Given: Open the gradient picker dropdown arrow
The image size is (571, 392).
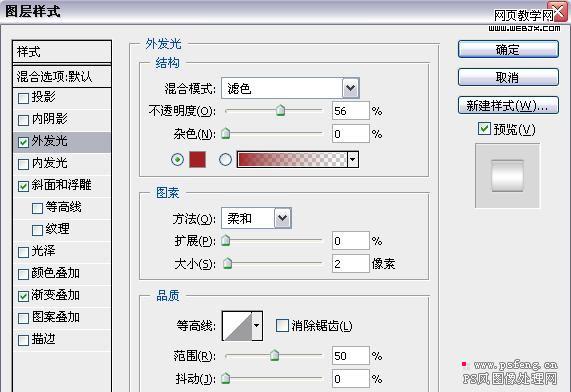Looking at the screenshot, I should click(x=353, y=160).
